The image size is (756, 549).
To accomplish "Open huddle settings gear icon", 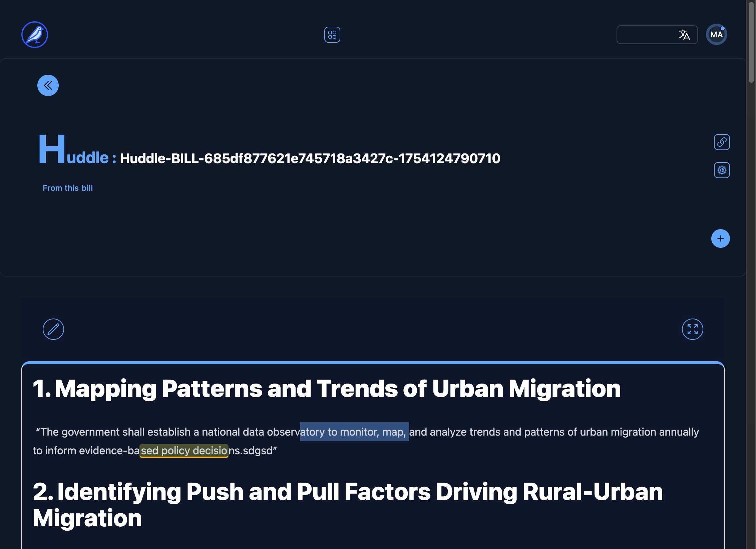I will coord(722,170).
